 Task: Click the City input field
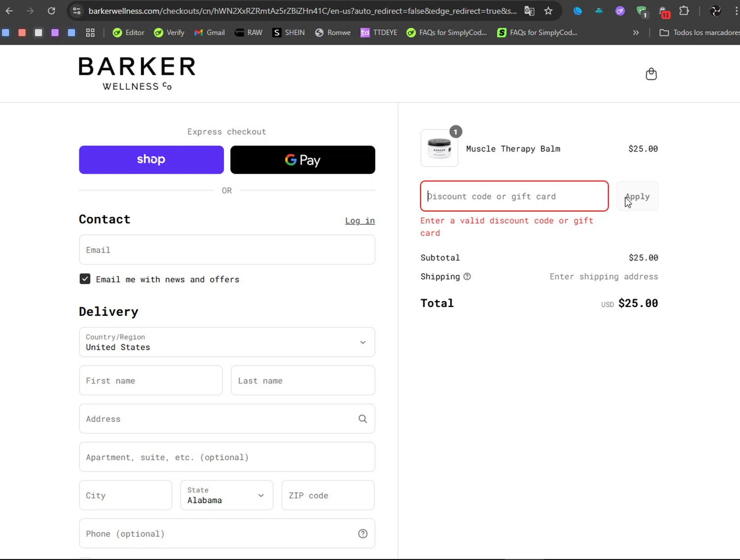tap(126, 495)
